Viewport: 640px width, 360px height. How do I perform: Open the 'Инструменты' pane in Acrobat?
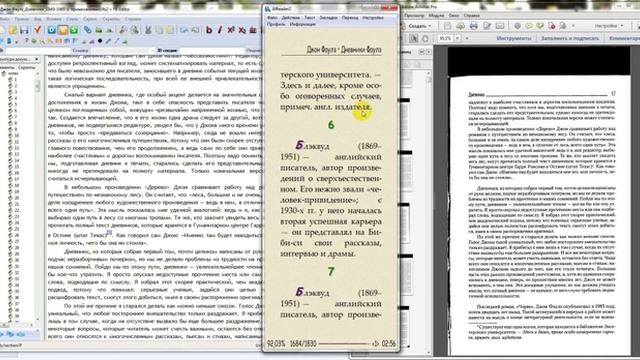click(x=513, y=38)
